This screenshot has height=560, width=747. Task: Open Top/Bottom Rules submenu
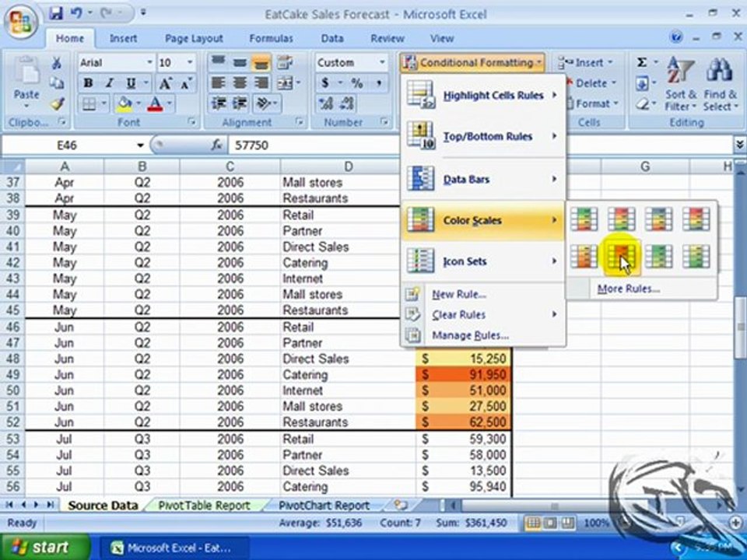point(483,137)
